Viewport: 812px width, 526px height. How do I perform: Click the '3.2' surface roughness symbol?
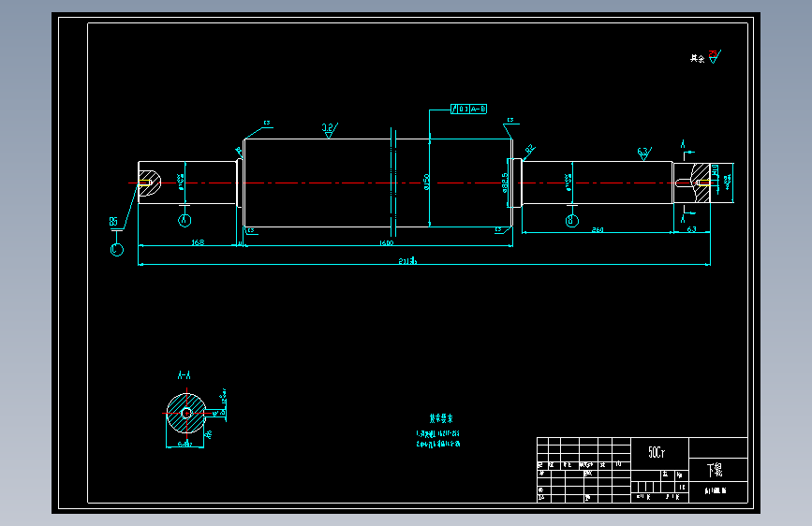point(330,129)
